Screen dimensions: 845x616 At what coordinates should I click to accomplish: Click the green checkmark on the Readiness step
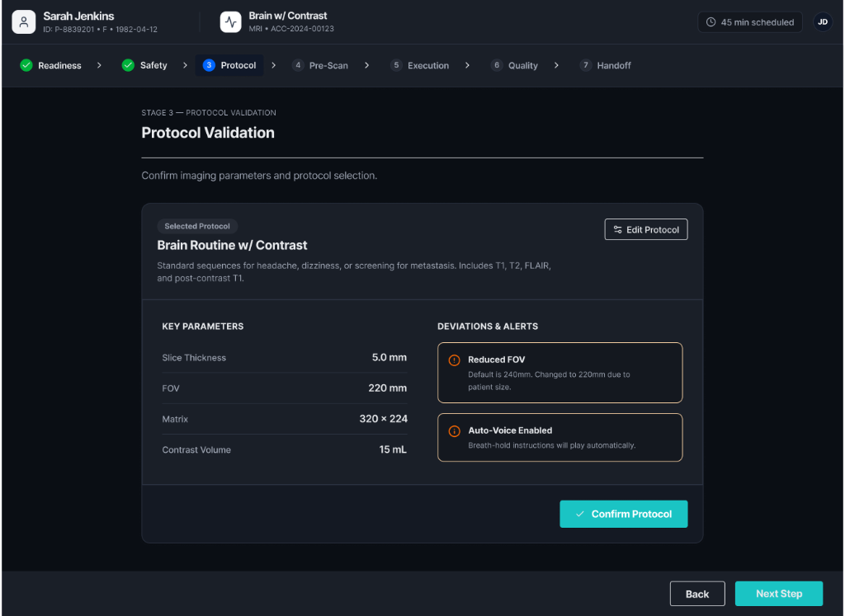[25, 64]
